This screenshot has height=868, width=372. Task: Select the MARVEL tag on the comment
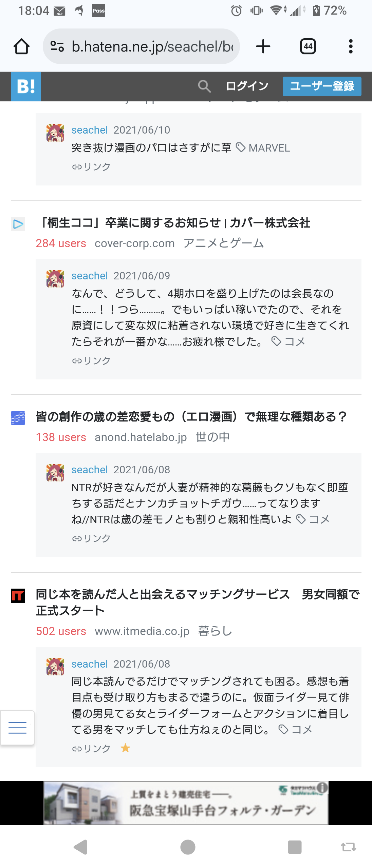tap(269, 148)
